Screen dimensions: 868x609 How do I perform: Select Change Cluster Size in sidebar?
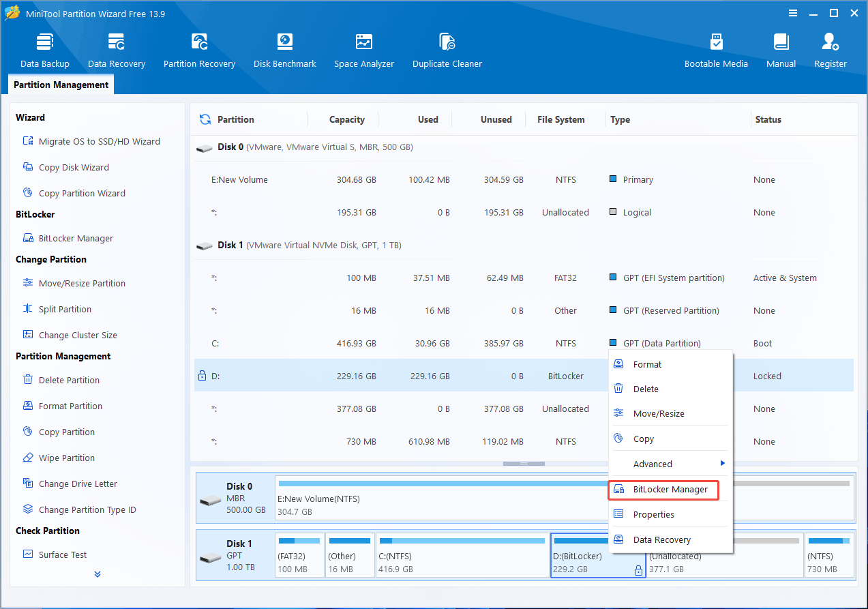pyautogui.click(x=70, y=335)
